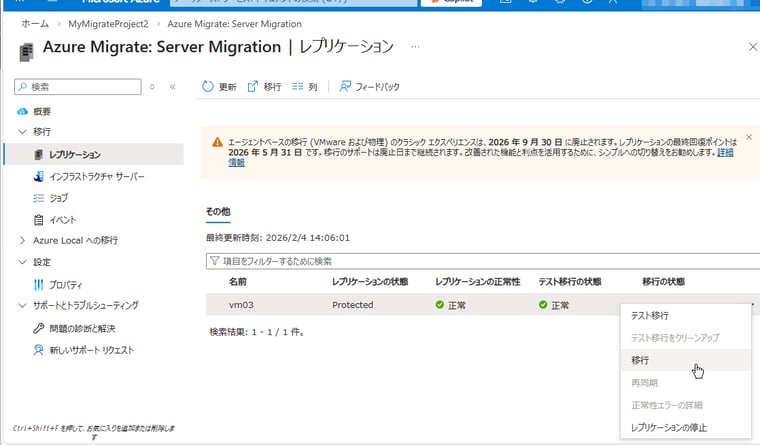Screen dimensions: 760x445
Task: Expand Azure Local への移行 section
Action: [x=22, y=240]
